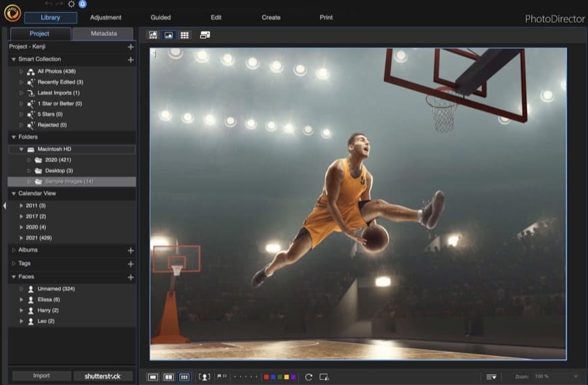Screen dimensions: 588x385
Task: Expand the 2021 (429) calendar entry
Action: (22, 238)
